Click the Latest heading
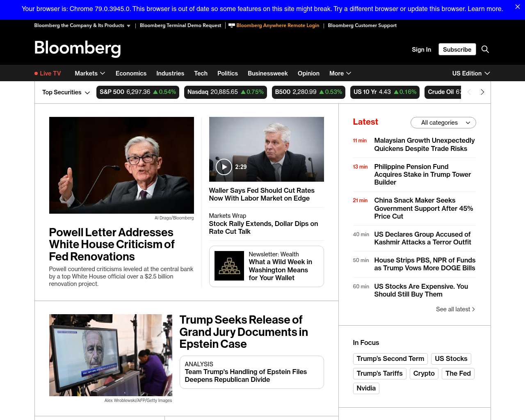525x420 pixels. click(x=365, y=122)
